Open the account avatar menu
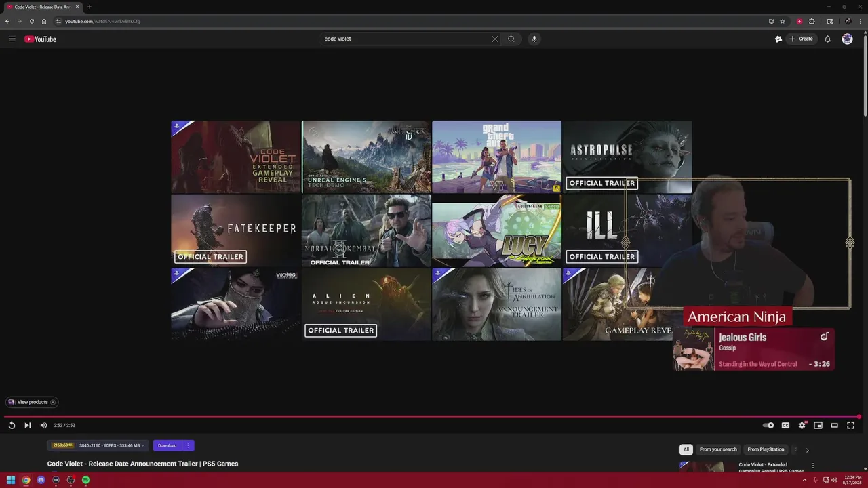 (847, 39)
